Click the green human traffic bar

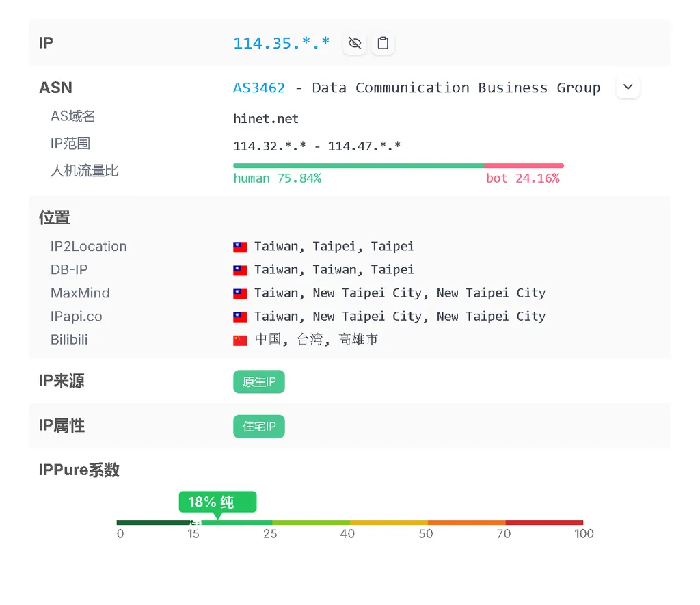(x=358, y=165)
